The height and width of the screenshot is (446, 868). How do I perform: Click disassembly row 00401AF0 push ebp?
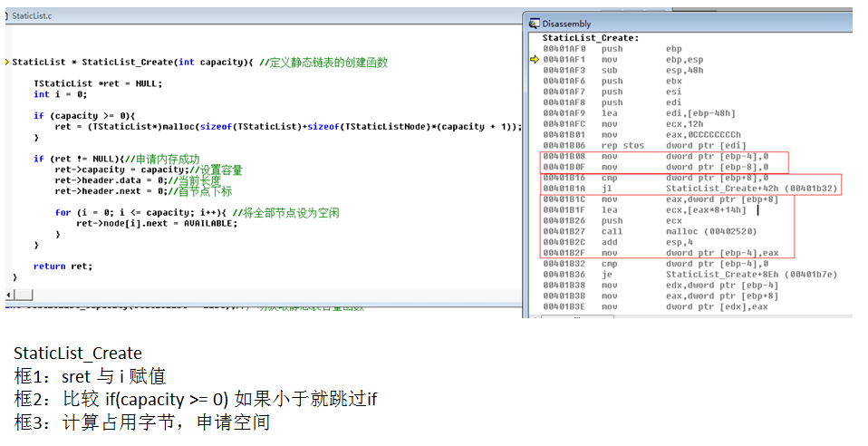(612, 49)
